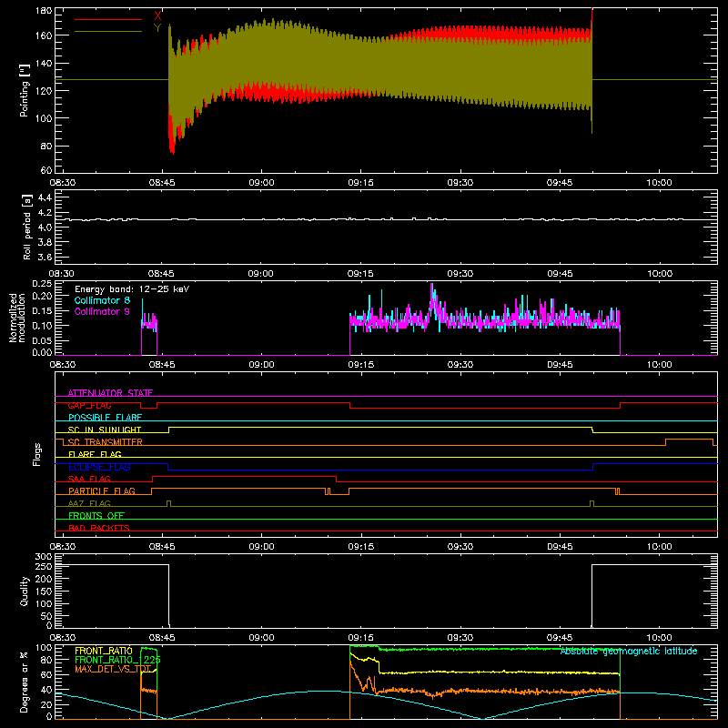
Task: Click the cyan Collimator 8 legend entry
Action: pyautogui.click(x=102, y=300)
